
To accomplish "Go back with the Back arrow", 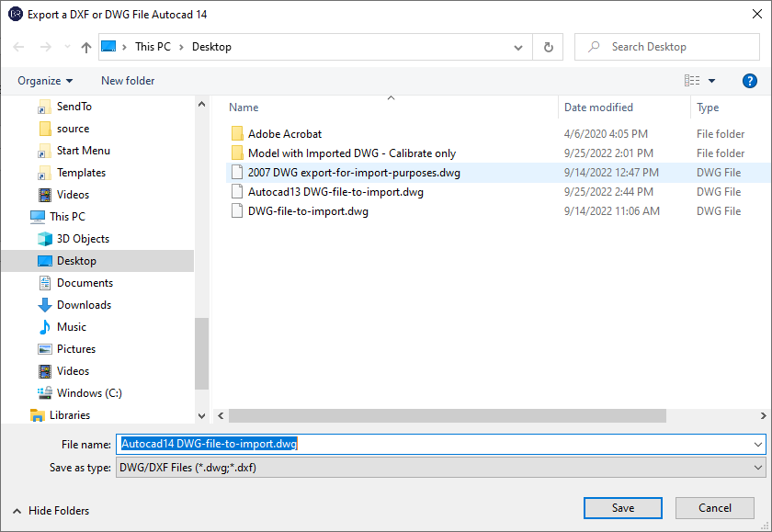I will 19,47.
